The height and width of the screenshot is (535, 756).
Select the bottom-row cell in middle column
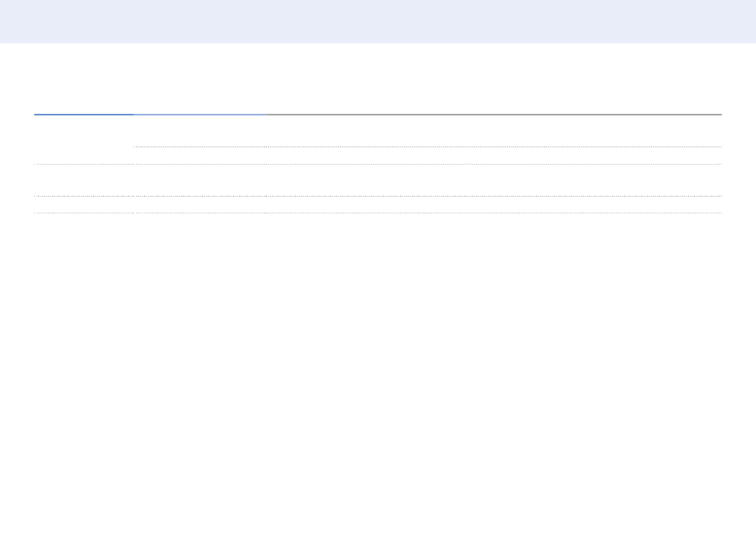coord(200,205)
